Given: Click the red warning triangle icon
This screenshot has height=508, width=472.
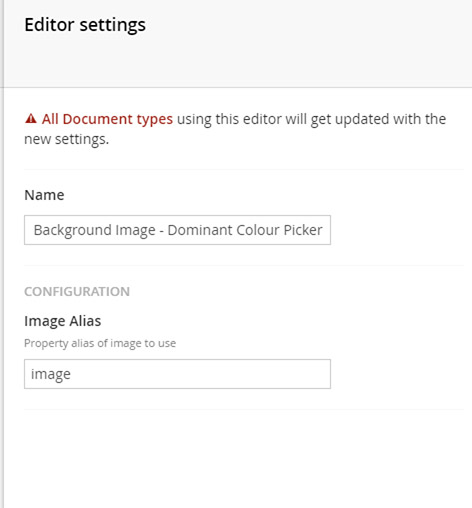Looking at the screenshot, I should (31, 118).
